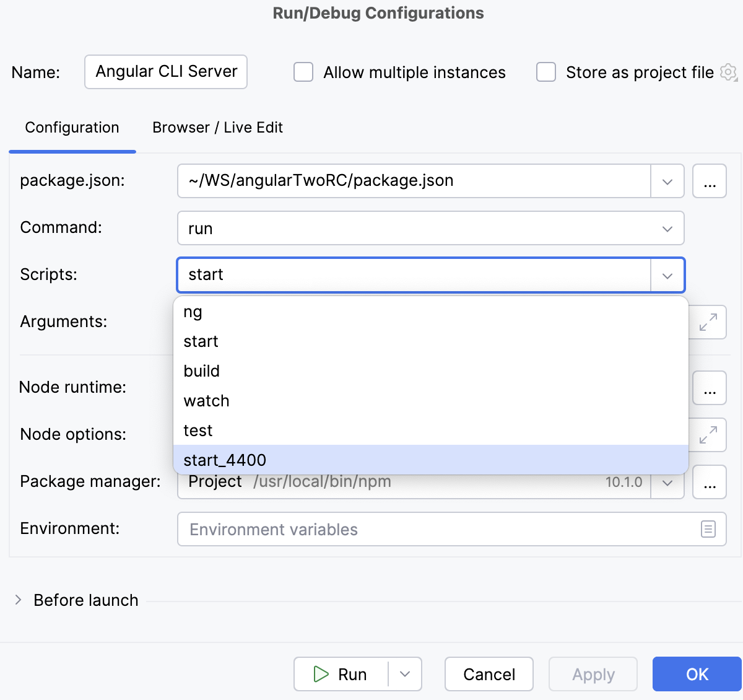This screenshot has width=743, height=700.
Task: Browse for a package.json file
Action: pyautogui.click(x=710, y=181)
